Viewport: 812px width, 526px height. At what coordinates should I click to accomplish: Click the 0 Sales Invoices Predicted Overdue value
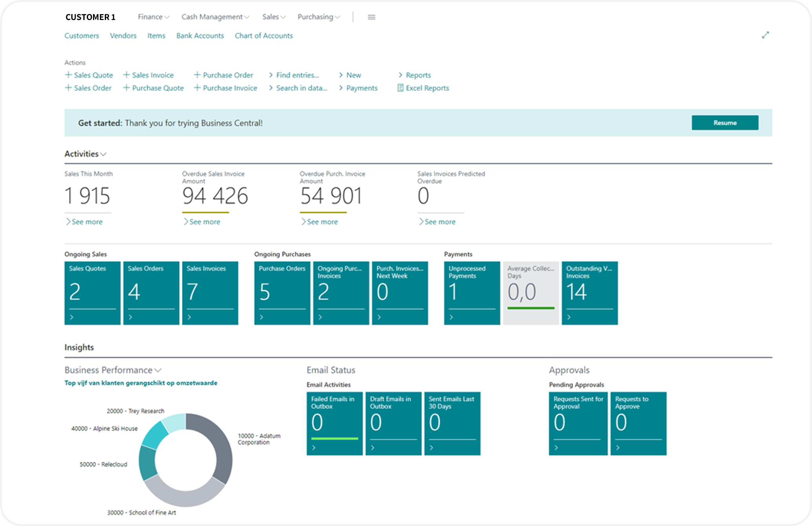pyautogui.click(x=423, y=196)
